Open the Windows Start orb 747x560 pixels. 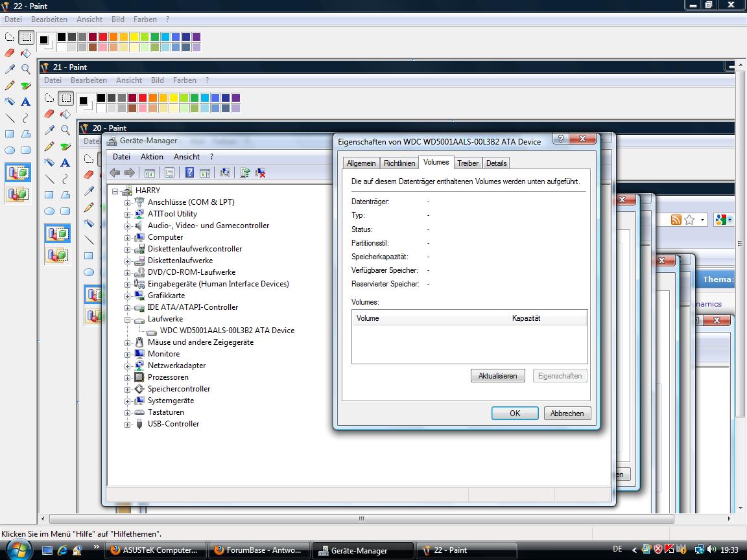click(19, 550)
